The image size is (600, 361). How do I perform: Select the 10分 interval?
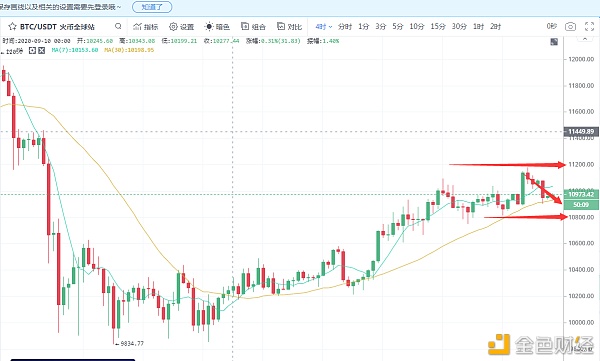coord(417,26)
